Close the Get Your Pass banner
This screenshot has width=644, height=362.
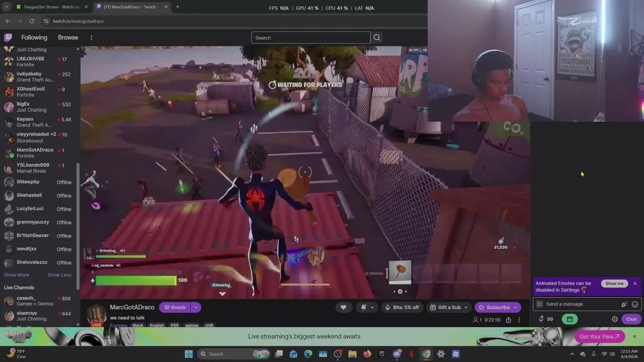coord(634,336)
